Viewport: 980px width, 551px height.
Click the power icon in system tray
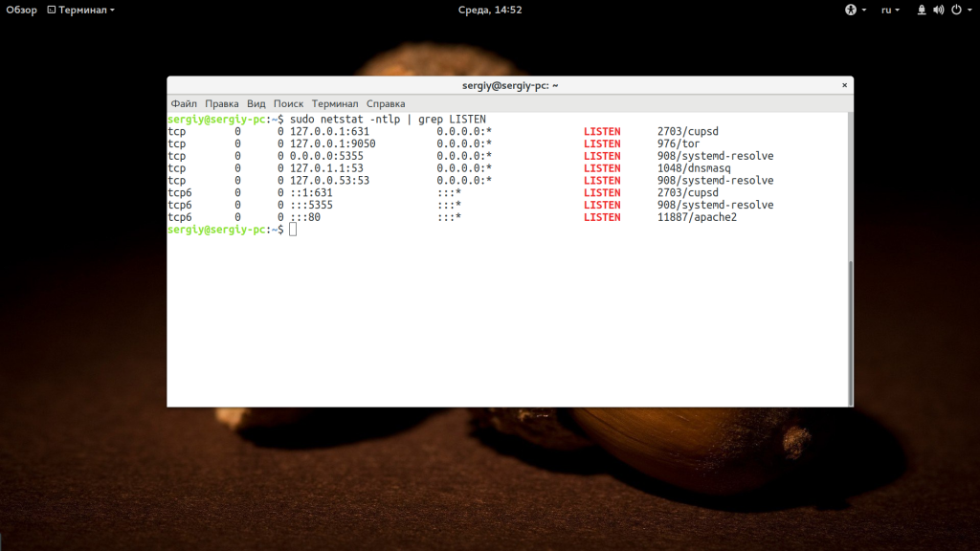[x=954, y=10]
